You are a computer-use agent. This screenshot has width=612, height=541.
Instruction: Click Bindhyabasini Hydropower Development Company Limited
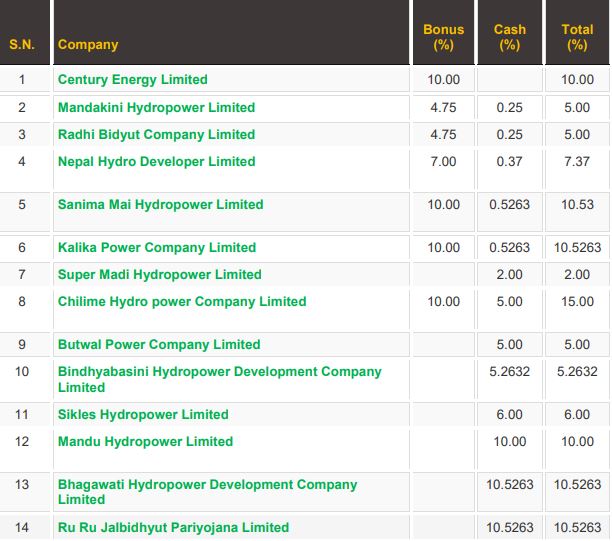pyautogui.click(x=219, y=372)
